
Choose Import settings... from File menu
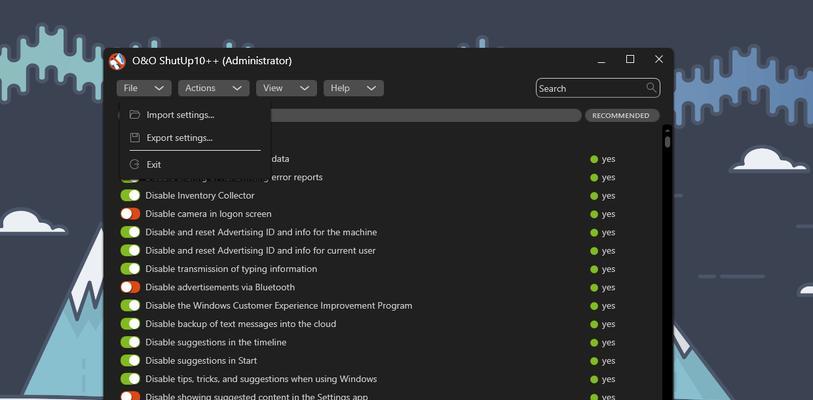pyautogui.click(x=194, y=115)
